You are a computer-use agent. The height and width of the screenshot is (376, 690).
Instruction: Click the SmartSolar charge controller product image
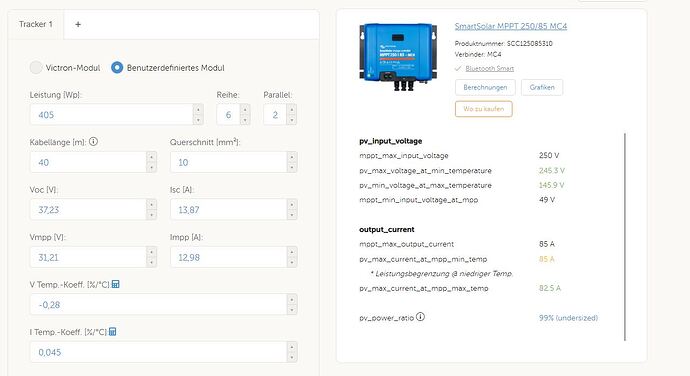coord(398,56)
